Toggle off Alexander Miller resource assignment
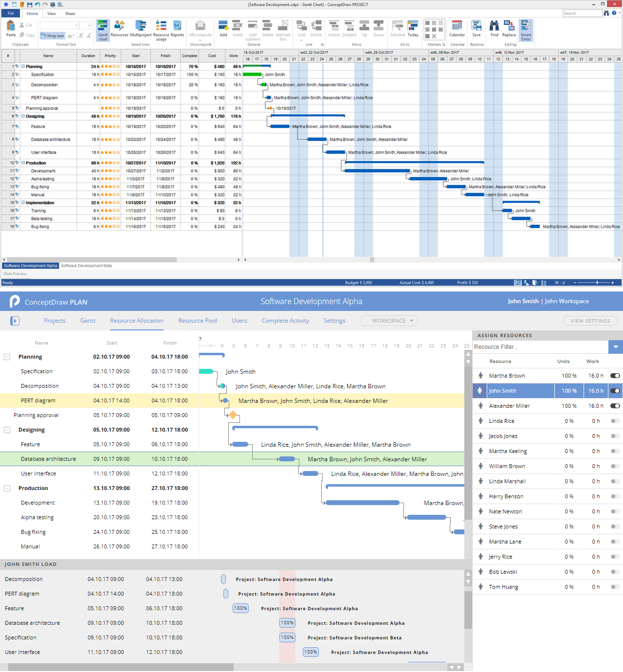The height and width of the screenshot is (672, 623). click(x=615, y=406)
